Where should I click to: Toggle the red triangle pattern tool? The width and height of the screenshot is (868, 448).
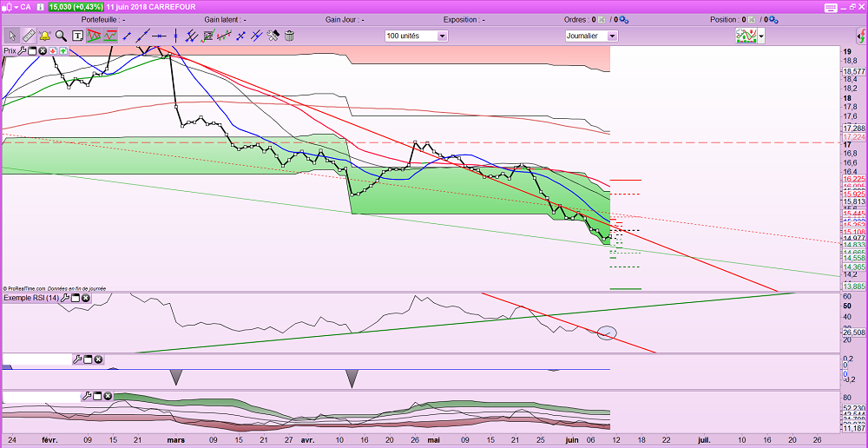coord(94,36)
